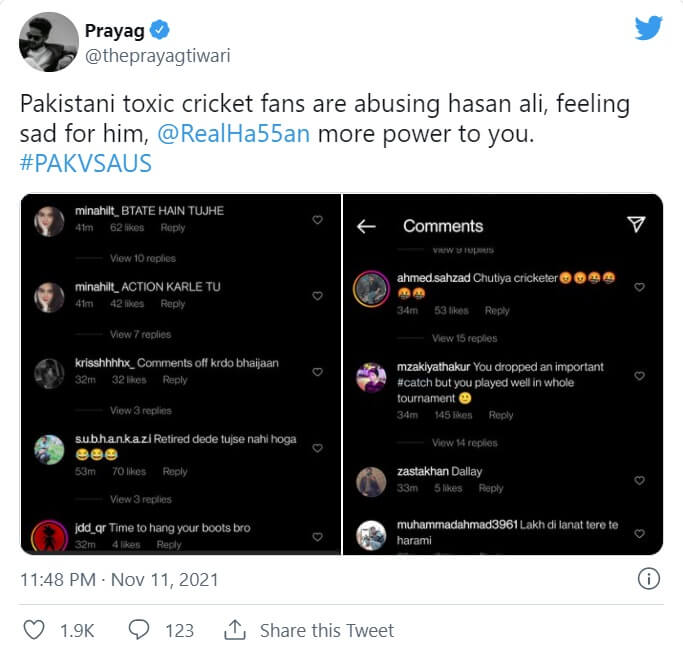
Task: Expand View 15 replies under ahmed.sahzad
Action: click(x=464, y=338)
